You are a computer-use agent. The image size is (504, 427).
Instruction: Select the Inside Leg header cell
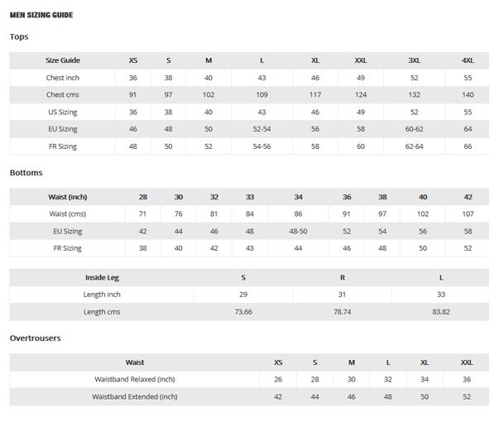click(x=102, y=278)
